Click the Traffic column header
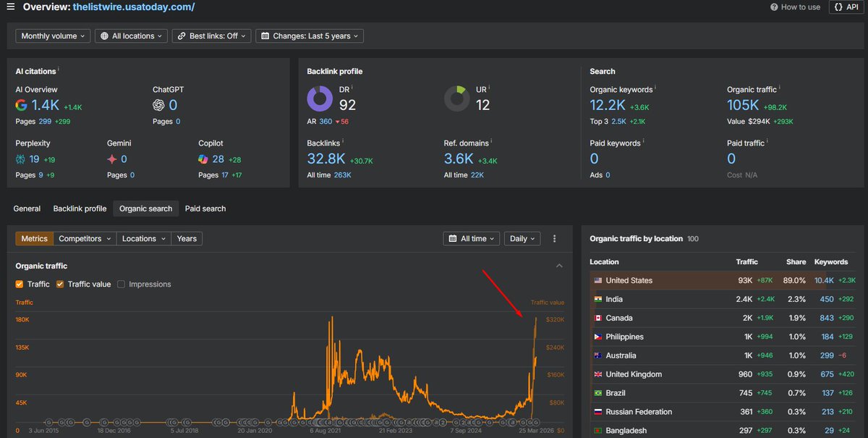Image resolution: width=868 pixels, height=438 pixels. tap(747, 261)
